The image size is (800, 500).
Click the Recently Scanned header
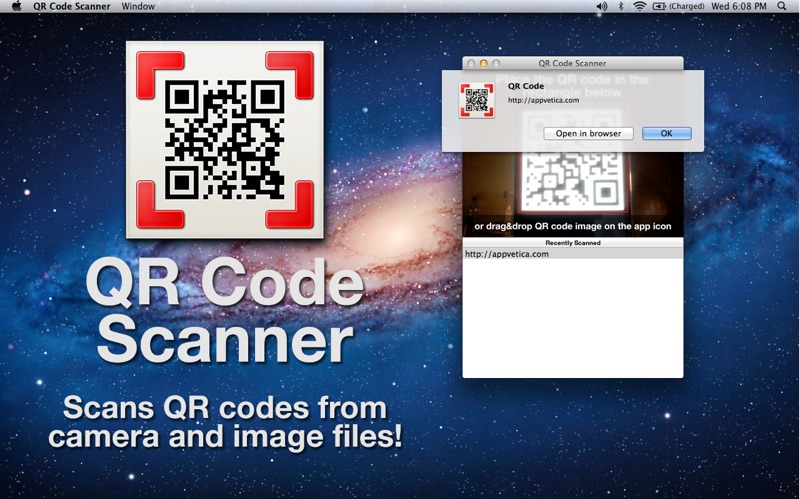[x=572, y=243]
